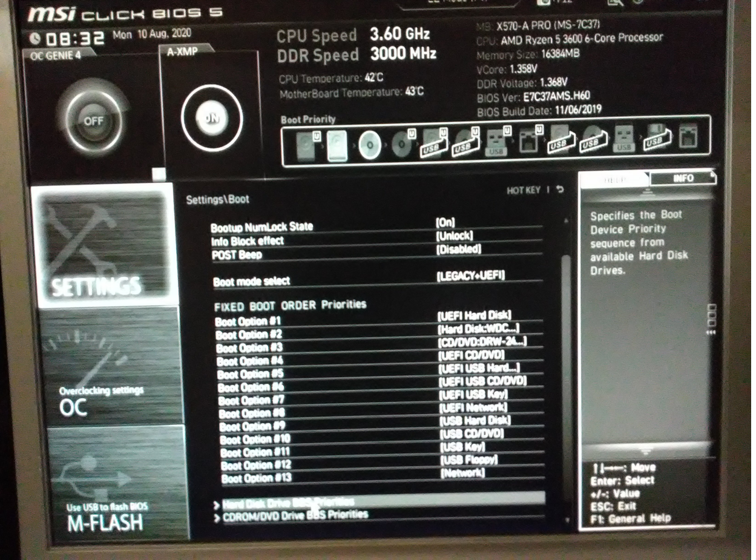Click the back arrow next to HOT KEY

coord(560,189)
